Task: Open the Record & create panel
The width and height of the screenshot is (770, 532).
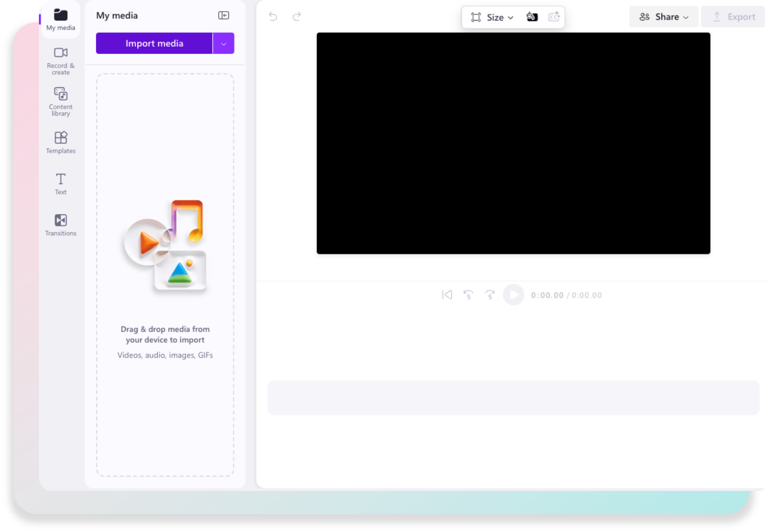Action: tap(60, 60)
